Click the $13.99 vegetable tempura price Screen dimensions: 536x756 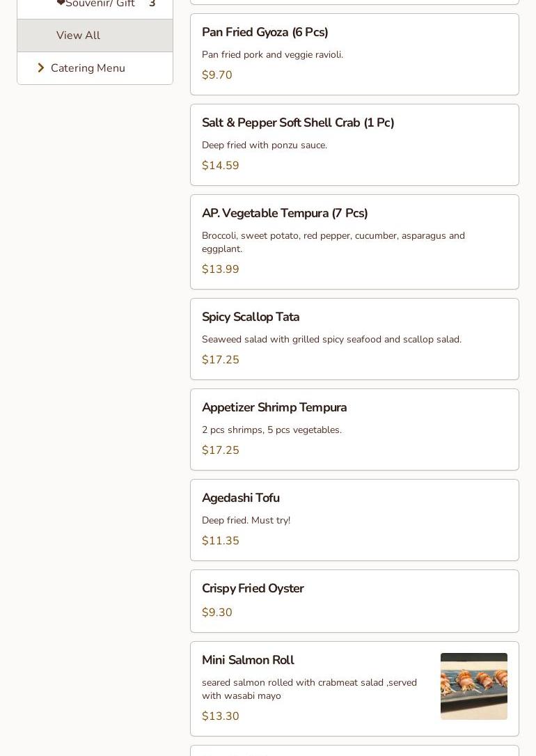(221, 269)
